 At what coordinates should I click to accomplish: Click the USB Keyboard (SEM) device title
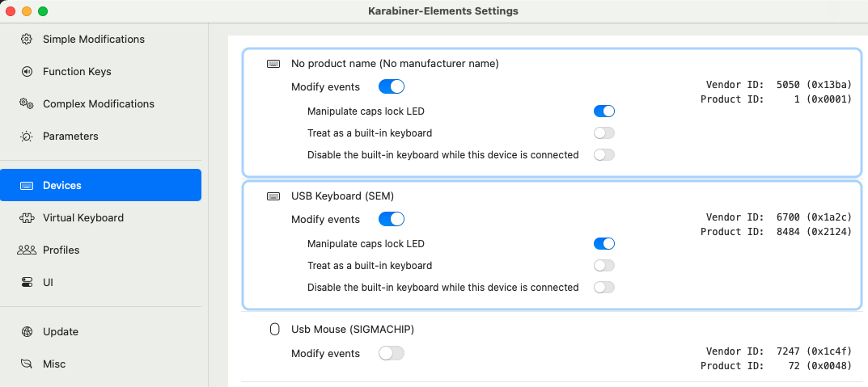click(343, 196)
